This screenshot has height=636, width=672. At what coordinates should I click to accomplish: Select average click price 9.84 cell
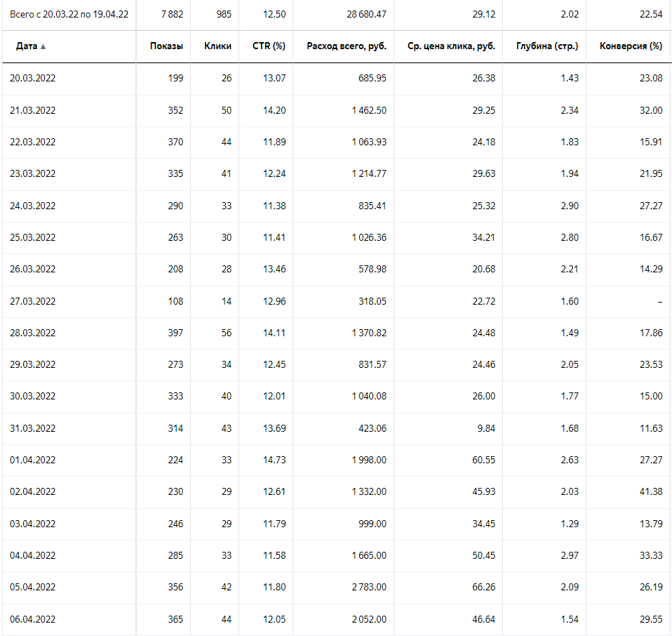[x=484, y=428]
